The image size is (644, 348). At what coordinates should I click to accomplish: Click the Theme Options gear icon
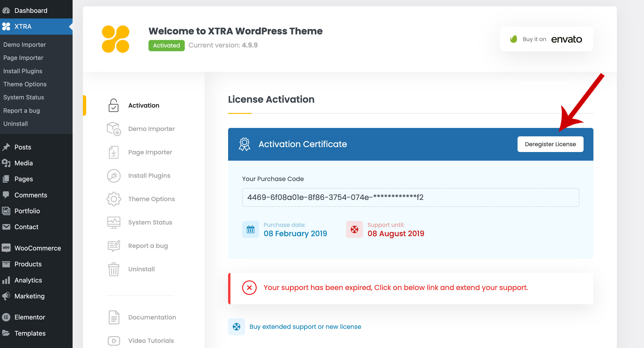[x=114, y=199]
